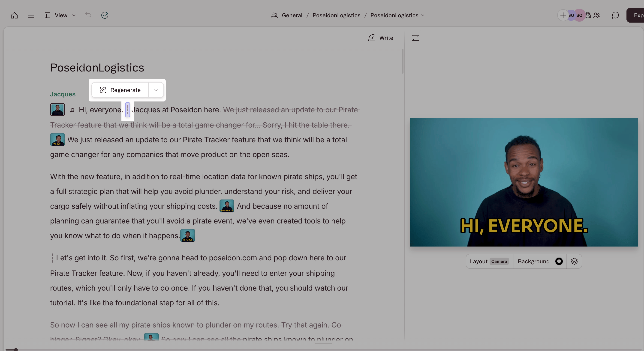Open the General drive breadcrumb
Screen dimensions: 644x351
pos(292,15)
